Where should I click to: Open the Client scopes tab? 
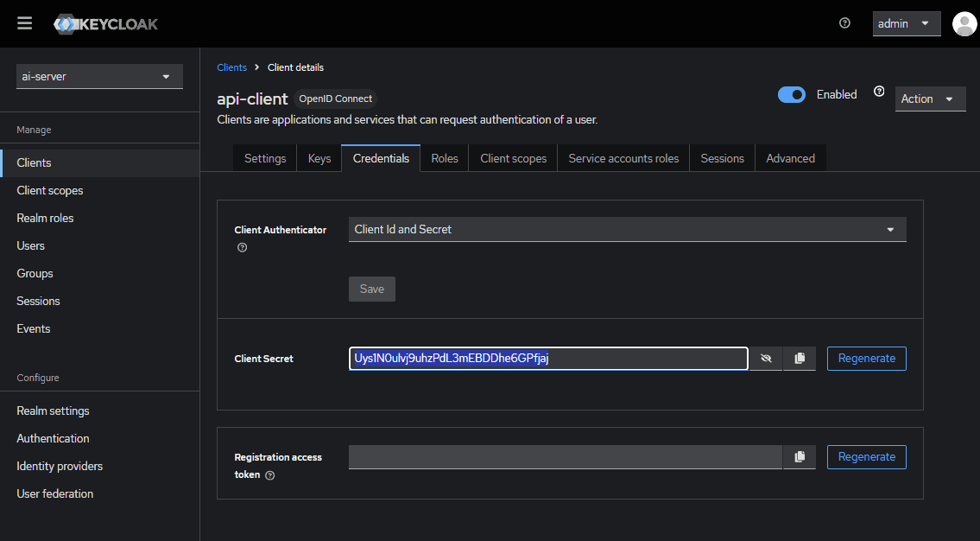(x=513, y=158)
